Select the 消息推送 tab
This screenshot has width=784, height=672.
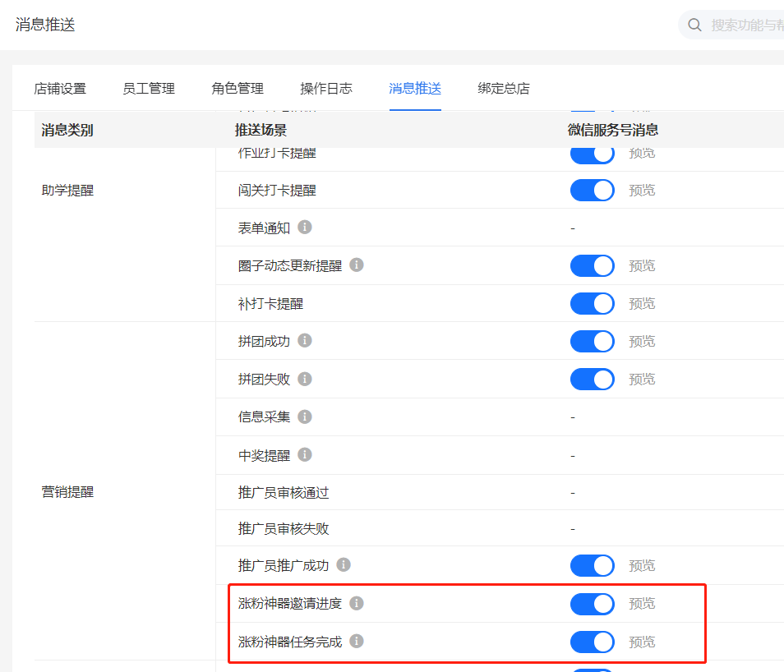pyautogui.click(x=415, y=89)
